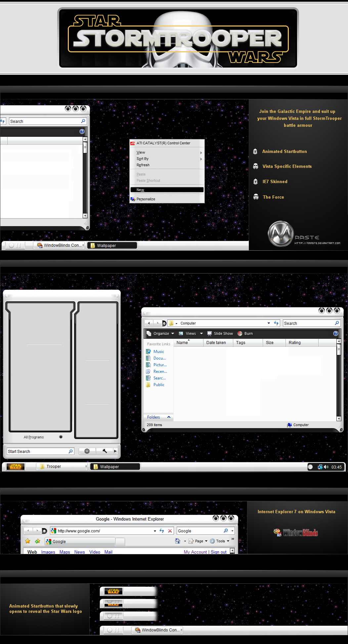The width and height of the screenshot is (348, 644).
Task: Click the Sign out link on Google
Action: coord(219,552)
